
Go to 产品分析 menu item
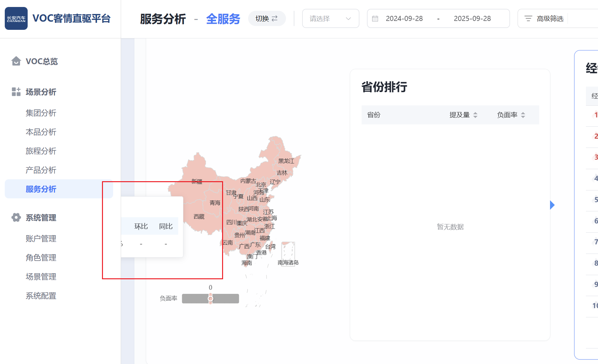pyautogui.click(x=41, y=170)
